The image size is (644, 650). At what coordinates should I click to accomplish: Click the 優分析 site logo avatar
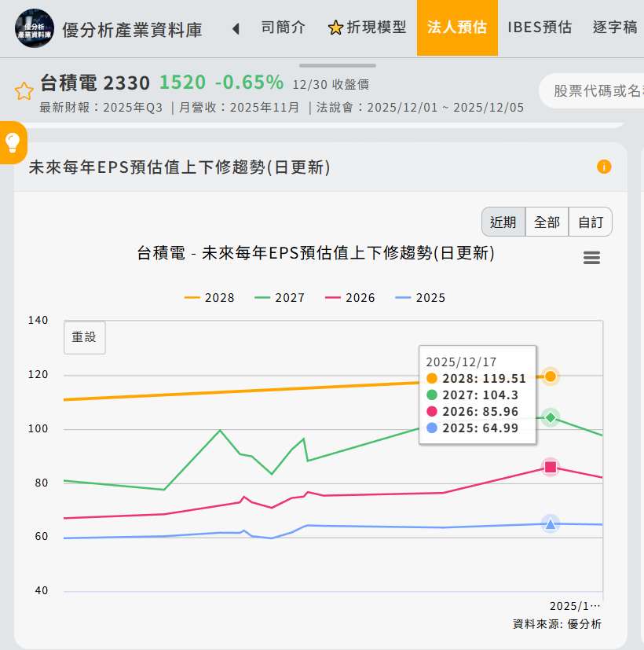[35, 28]
